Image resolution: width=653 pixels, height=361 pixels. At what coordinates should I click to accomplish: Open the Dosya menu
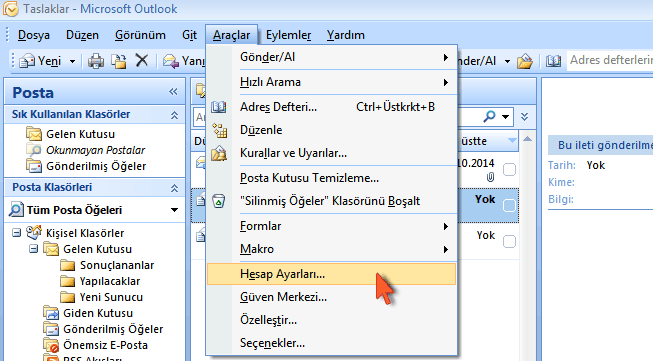pos(34,35)
